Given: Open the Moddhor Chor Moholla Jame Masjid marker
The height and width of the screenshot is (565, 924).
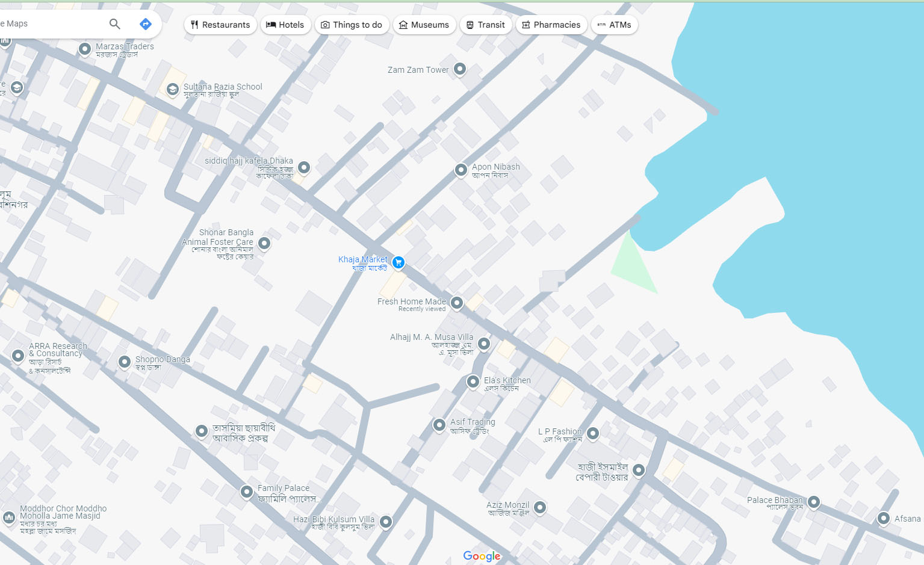Looking at the screenshot, I should pyautogui.click(x=9, y=517).
